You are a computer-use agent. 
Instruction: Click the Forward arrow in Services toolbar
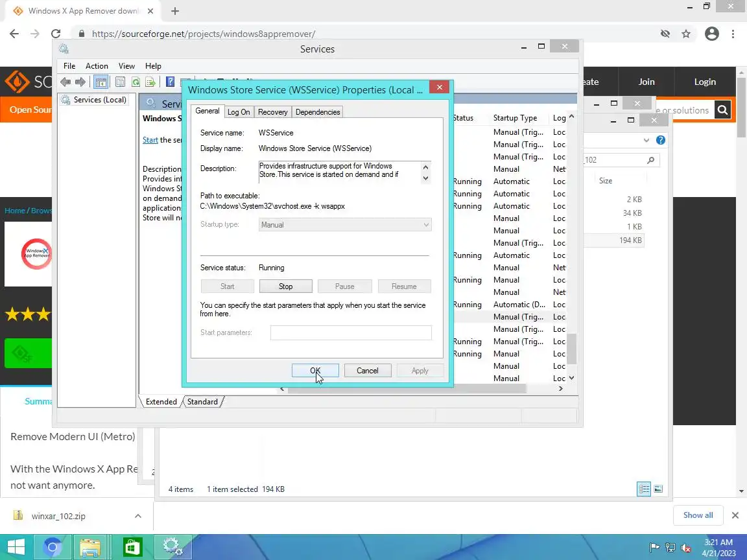click(x=80, y=82)
